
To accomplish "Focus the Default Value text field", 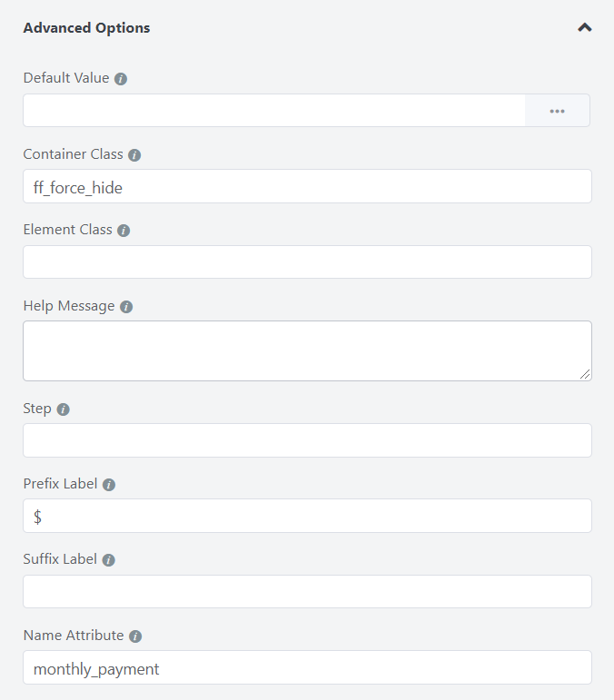I will click(x=274, y=110).
